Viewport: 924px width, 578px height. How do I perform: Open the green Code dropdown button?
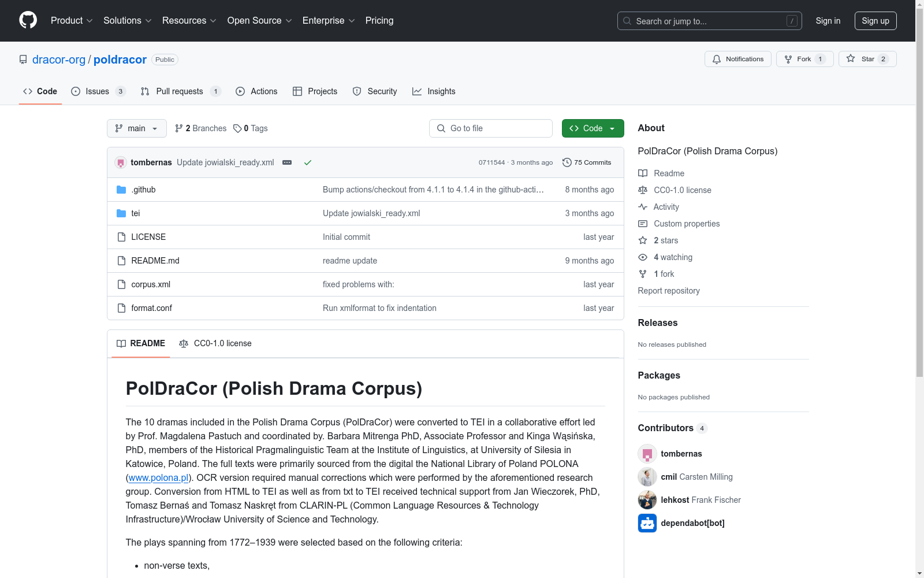click(593, 128)
